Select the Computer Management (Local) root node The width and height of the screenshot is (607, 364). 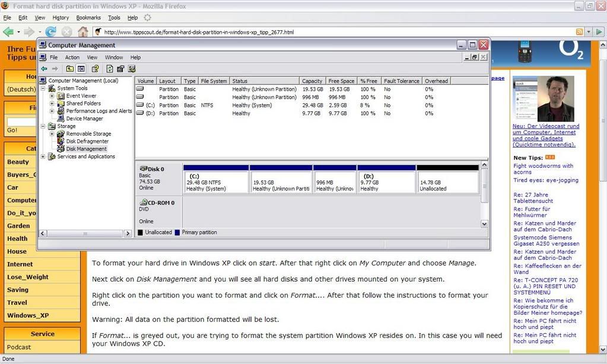pos(83,81)
